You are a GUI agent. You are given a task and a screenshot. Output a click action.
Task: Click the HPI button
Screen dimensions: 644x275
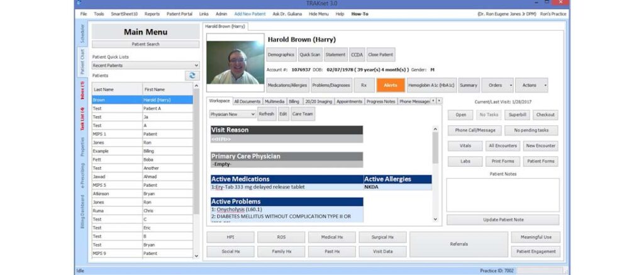point(230,237)
